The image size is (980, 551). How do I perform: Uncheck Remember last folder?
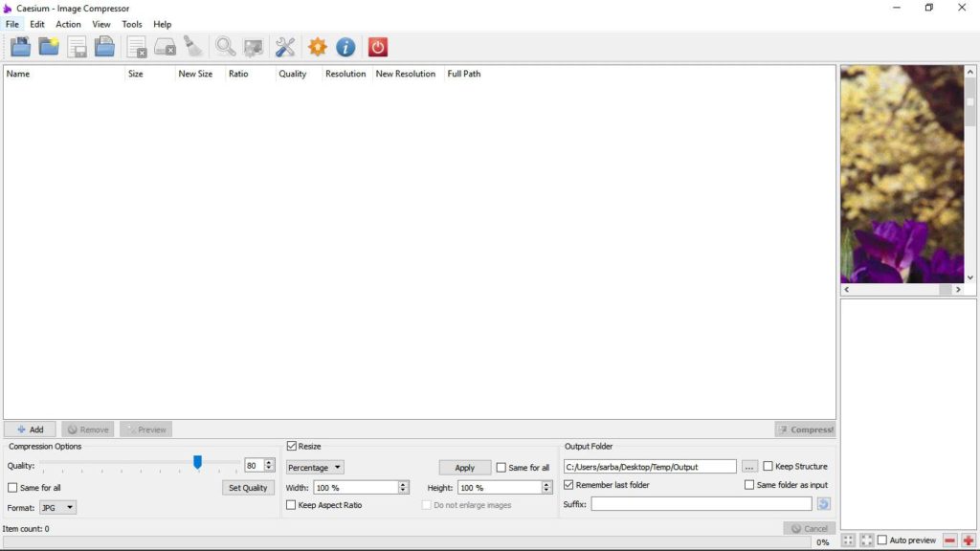click(x=568, y=485)
